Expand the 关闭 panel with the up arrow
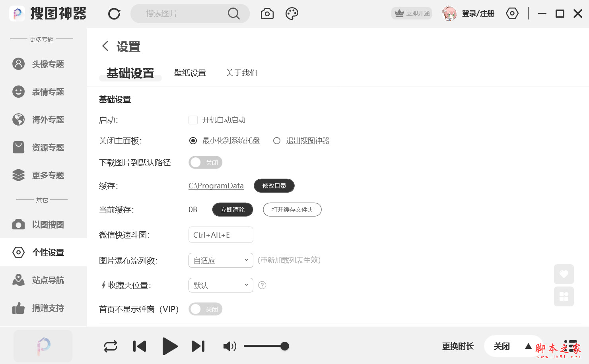 tap(529, 346)
